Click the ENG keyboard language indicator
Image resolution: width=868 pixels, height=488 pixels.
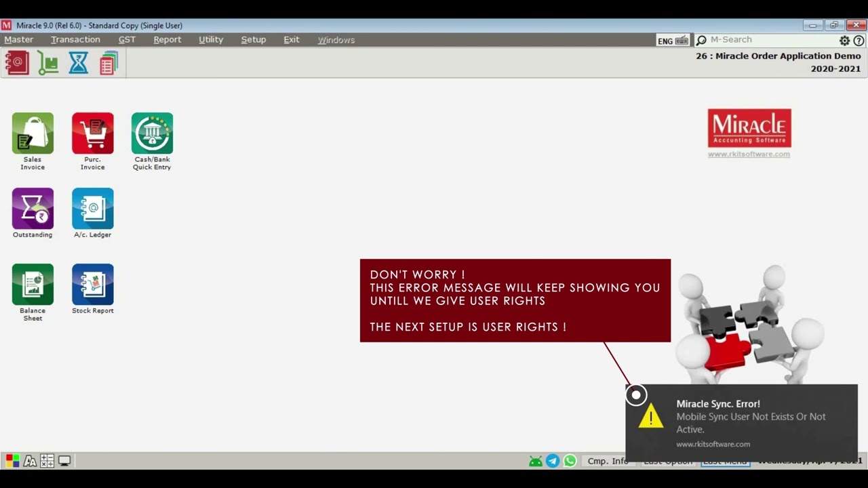pyautogui.click(x=673, y=41)
